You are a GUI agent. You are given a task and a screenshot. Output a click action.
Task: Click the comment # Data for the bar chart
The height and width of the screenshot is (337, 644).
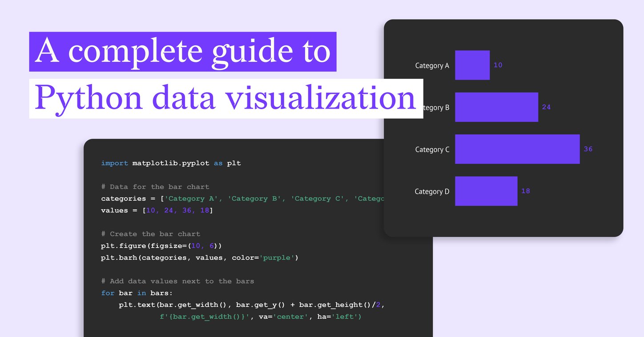pos(151,187)
